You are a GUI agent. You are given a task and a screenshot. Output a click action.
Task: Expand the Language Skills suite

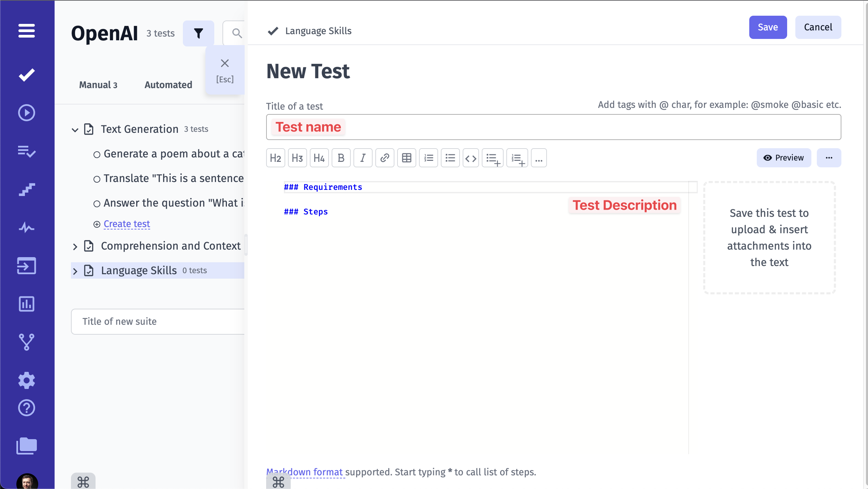[x=76, y=271]
